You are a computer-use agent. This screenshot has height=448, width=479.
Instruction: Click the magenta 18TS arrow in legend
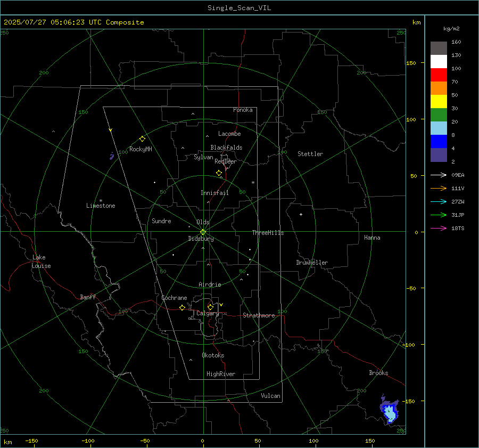tap(439, 228)
